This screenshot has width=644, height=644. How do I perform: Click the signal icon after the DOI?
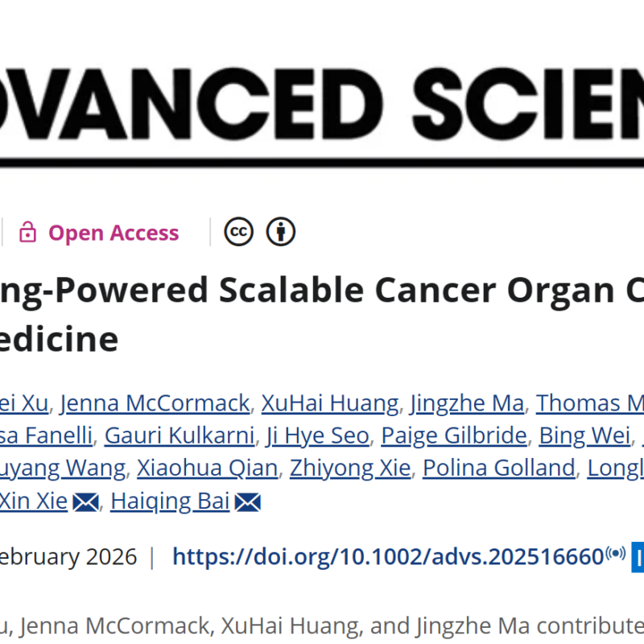(x=616, y=554)
